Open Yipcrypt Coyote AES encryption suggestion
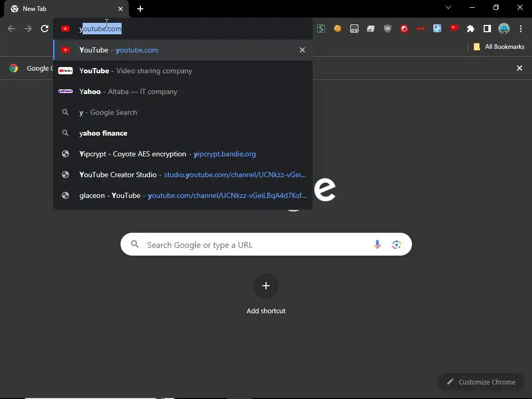Image resolution: width=532 pixels, height=399 pixels. pyautogui.click(x=183, y=154)
